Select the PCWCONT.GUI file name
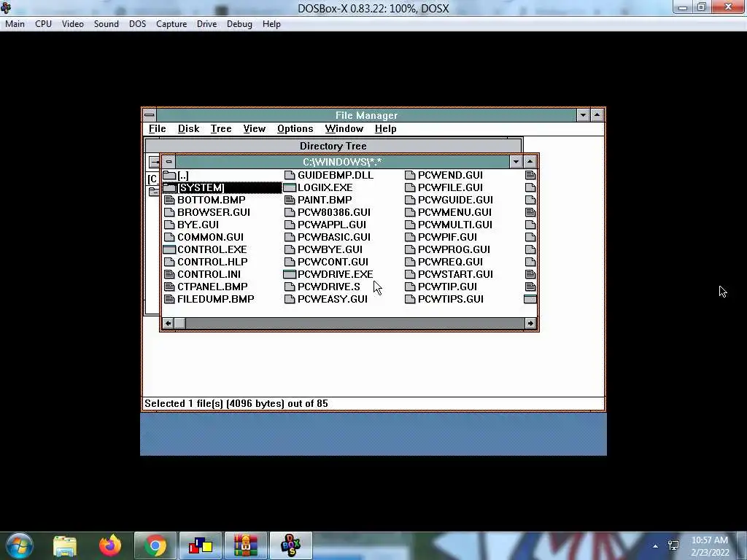 [x=333, y=262]
